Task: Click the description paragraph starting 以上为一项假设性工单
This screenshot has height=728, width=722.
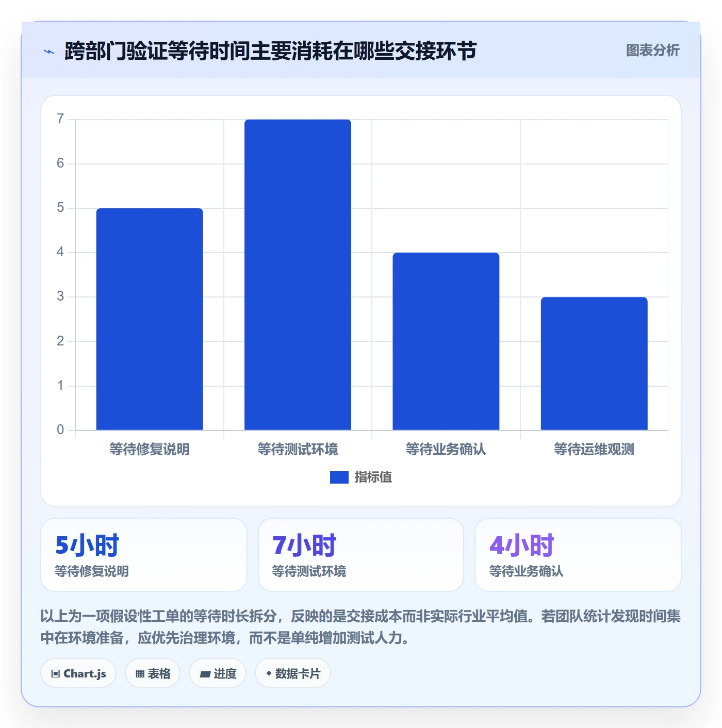Action: click(361, 627)
